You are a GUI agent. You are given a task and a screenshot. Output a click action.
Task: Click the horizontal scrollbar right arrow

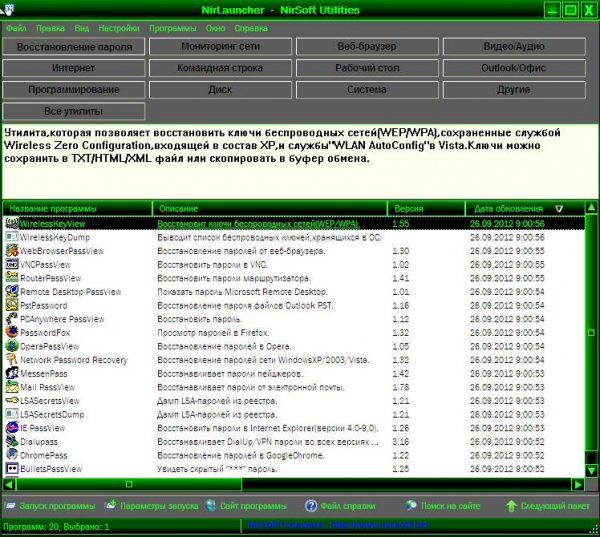tap(578, 485)
